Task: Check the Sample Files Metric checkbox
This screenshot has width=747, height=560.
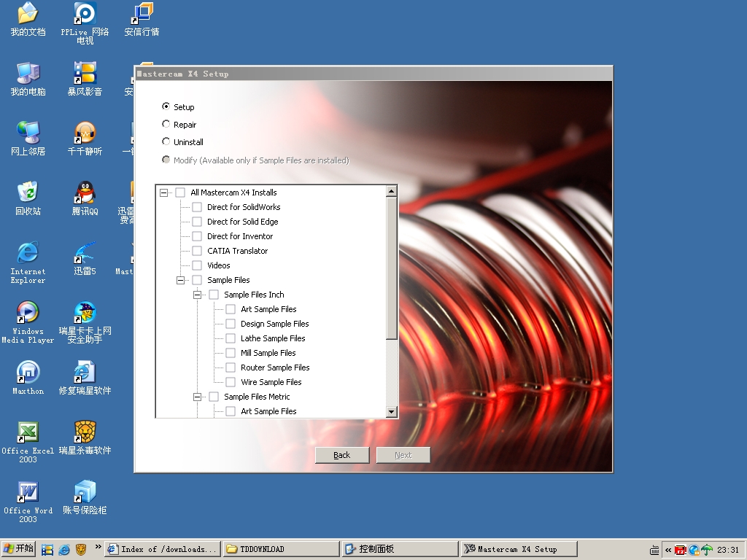Action: coord(214,397)
